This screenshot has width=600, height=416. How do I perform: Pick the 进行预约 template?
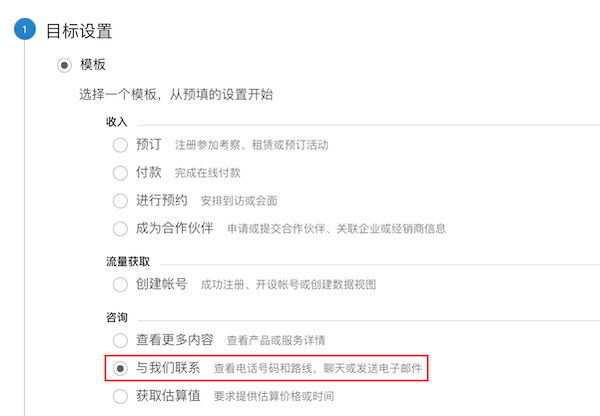click(120, 201)
